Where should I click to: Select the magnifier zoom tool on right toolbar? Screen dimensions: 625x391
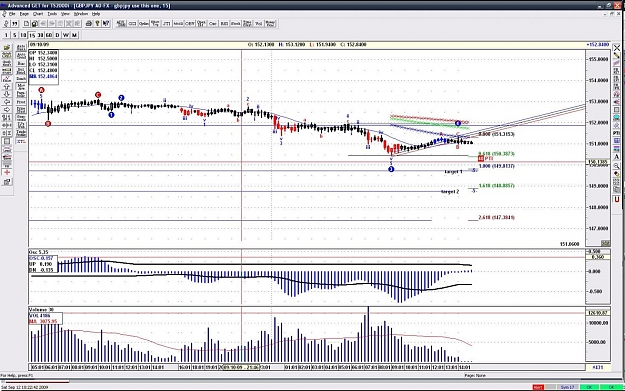coord(617,165)
